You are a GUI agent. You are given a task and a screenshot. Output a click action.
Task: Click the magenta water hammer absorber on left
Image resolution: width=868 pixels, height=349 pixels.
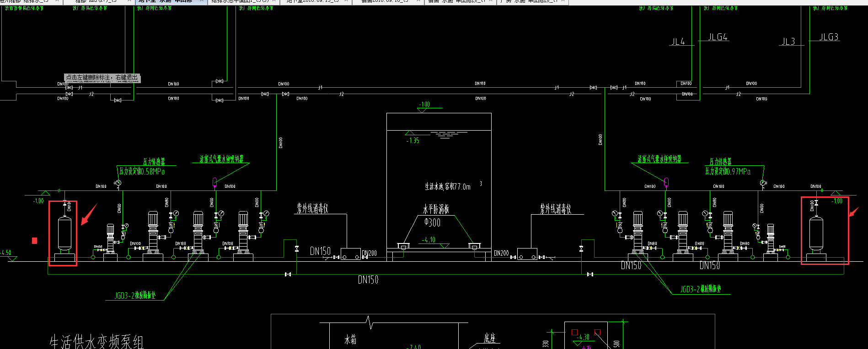click(214, 182)
